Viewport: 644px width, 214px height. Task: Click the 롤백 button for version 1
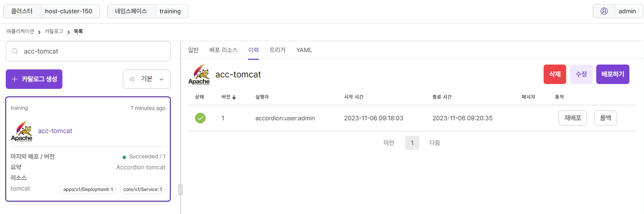click(605, 118)
